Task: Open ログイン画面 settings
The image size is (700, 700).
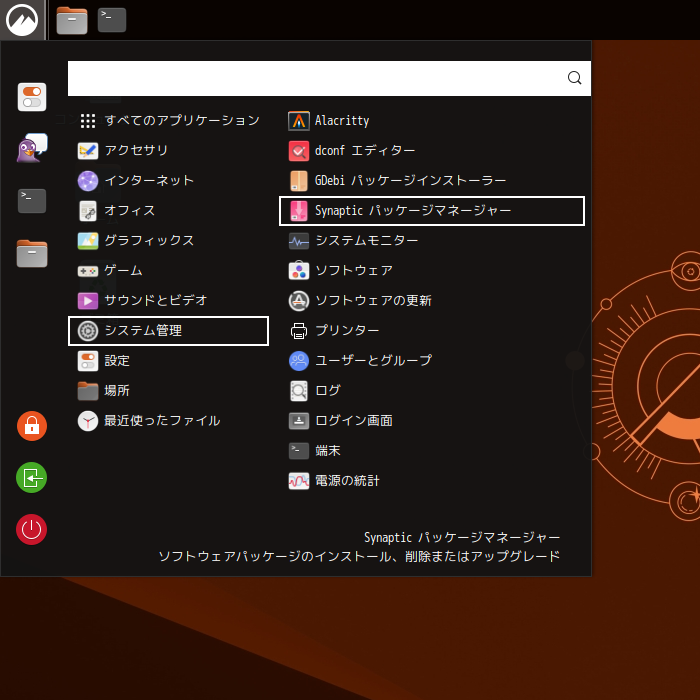Action: pos(432,421)
